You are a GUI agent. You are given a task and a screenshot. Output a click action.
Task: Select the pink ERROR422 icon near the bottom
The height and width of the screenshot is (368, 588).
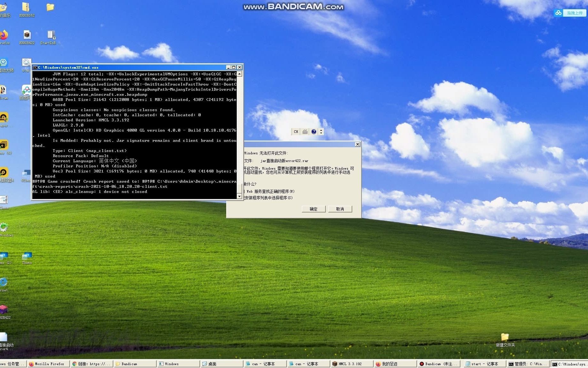click(x=4, y=312)
